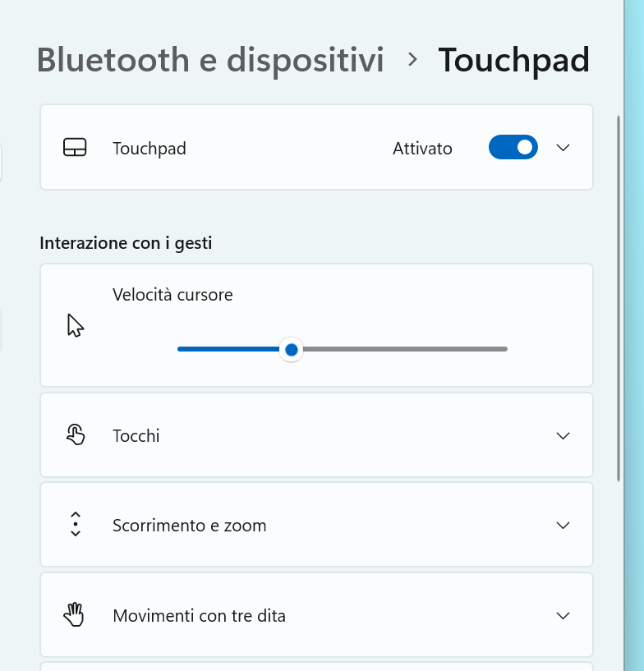Click the breadcrumb chevron separator arrow

tap(412, 59)
